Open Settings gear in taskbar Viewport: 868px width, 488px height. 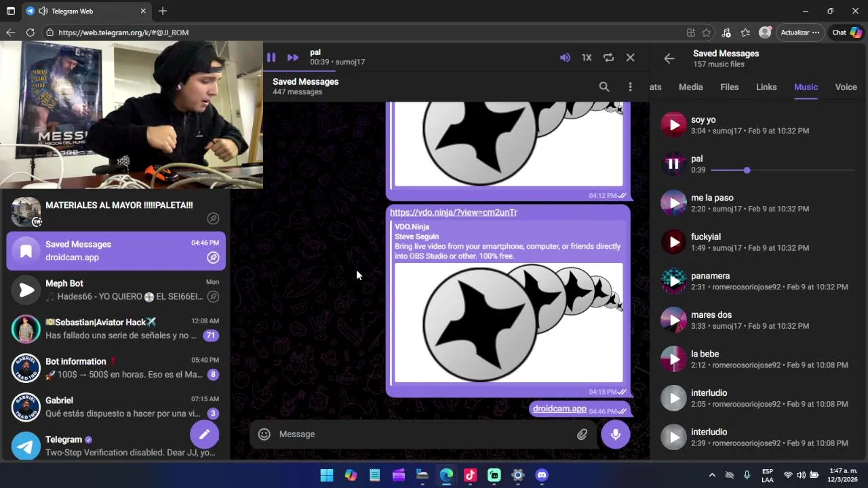518,475
